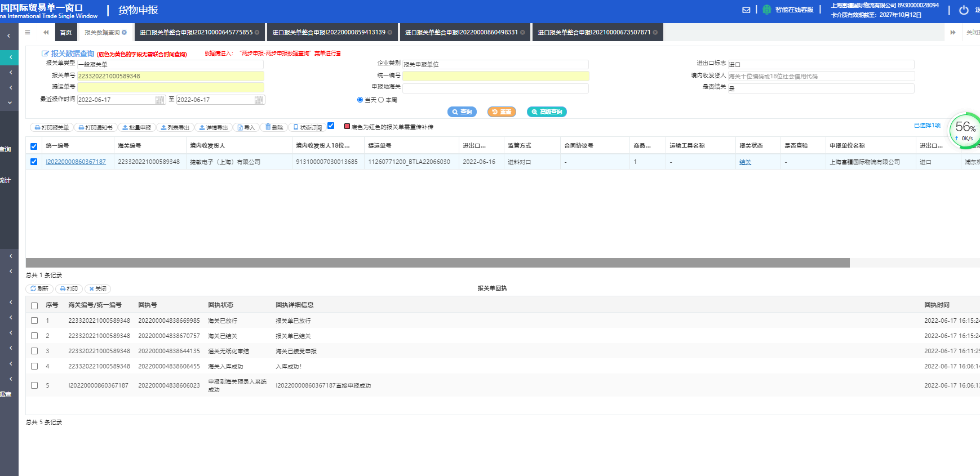Viewport: 980px width, 476px height.
Task: Click the 报关单号 input field
Action: (x=170, y=76)
